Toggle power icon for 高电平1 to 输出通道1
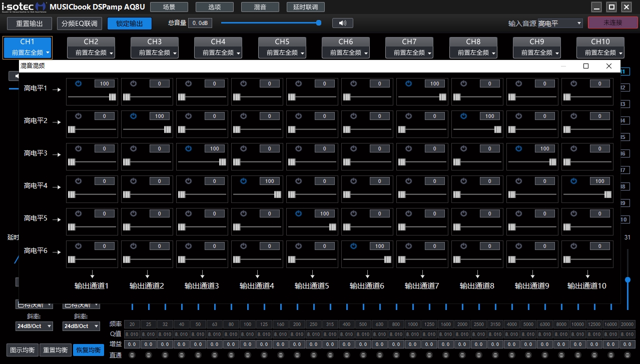The image size is (640, 364). [78, 83]
